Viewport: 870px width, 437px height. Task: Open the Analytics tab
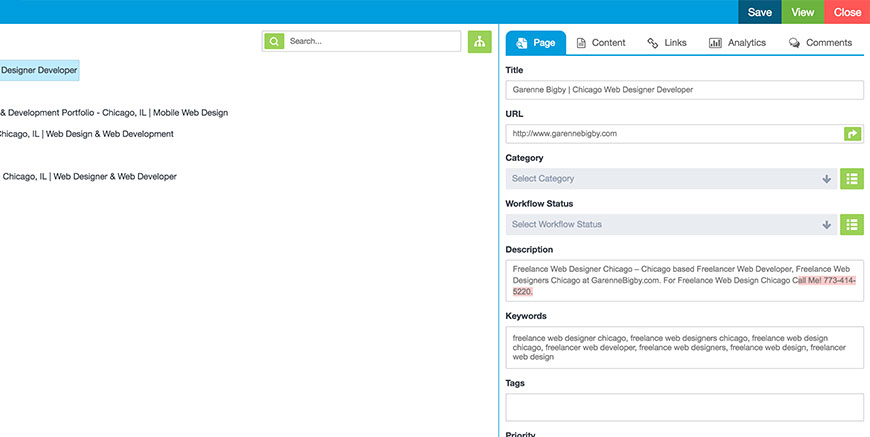[x=737, y=43]
